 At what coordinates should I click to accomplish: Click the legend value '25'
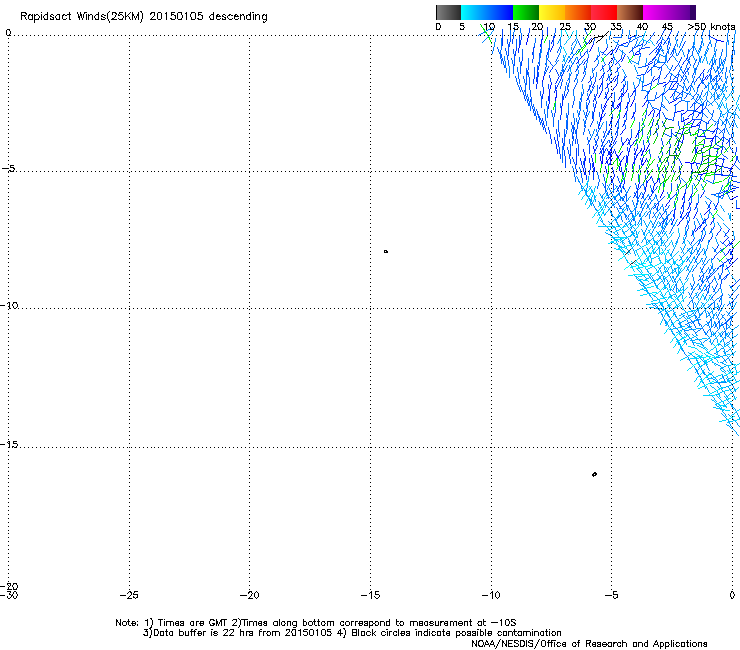point(565,26)
